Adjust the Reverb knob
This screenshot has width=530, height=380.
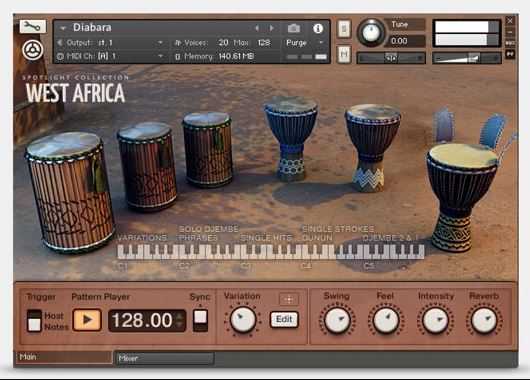pos(484,320)
